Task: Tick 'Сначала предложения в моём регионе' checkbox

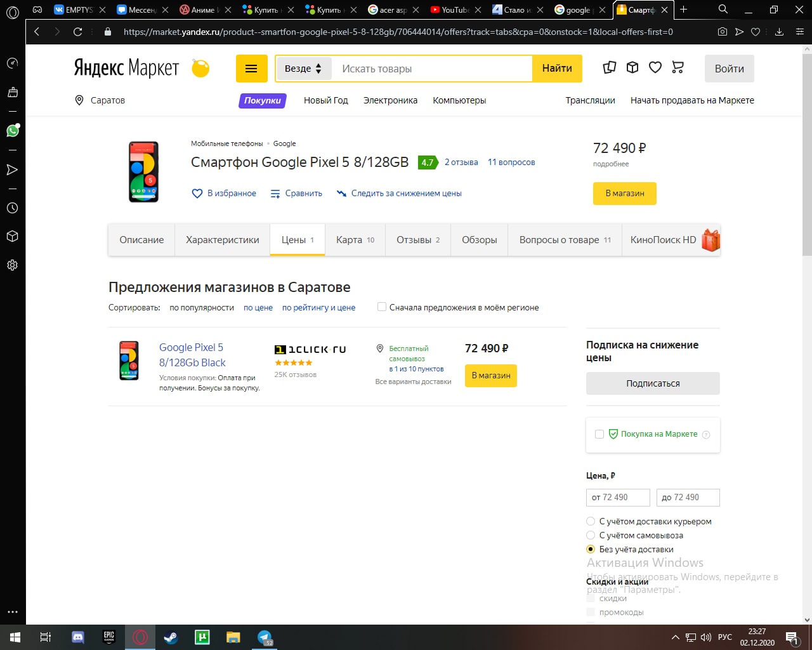Action: coord(382,307)
